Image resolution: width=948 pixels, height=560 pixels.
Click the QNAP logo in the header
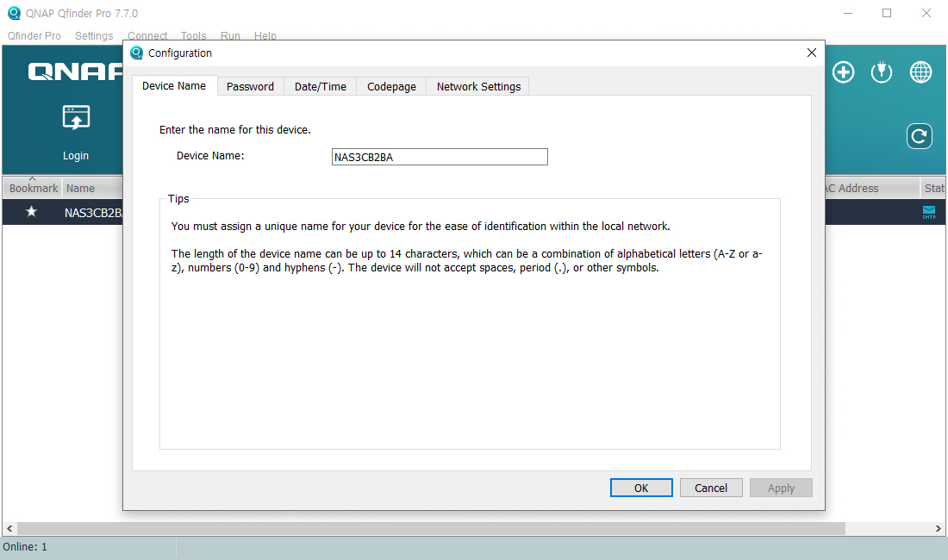(x=75, y=72)
